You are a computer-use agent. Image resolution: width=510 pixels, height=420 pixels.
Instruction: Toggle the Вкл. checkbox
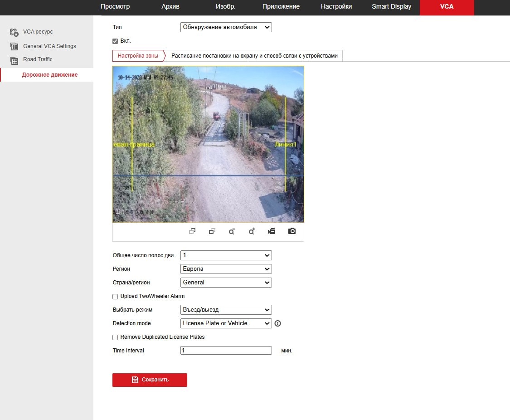click(x=115, y=41)
